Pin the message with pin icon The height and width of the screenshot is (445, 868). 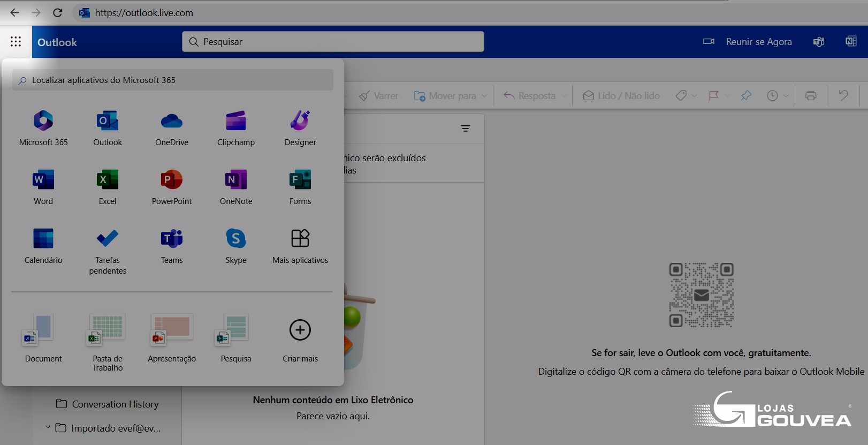click(746, 96)
